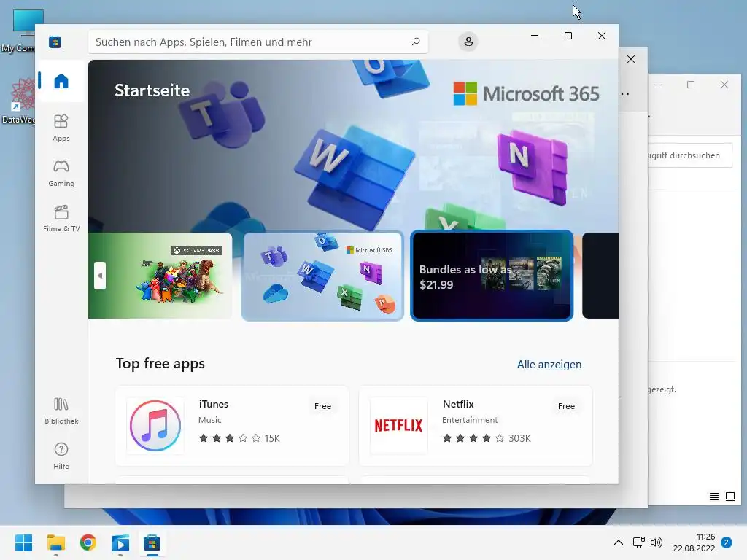747x560 pixels.
Task: Select the Bundles as low as $21.99 thumbnail
Action: pos(492,276)
